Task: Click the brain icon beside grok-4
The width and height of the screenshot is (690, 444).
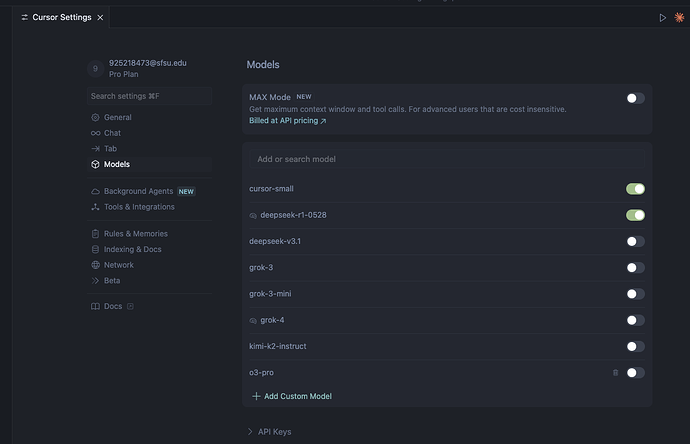Action: click(x=253, y=321)
